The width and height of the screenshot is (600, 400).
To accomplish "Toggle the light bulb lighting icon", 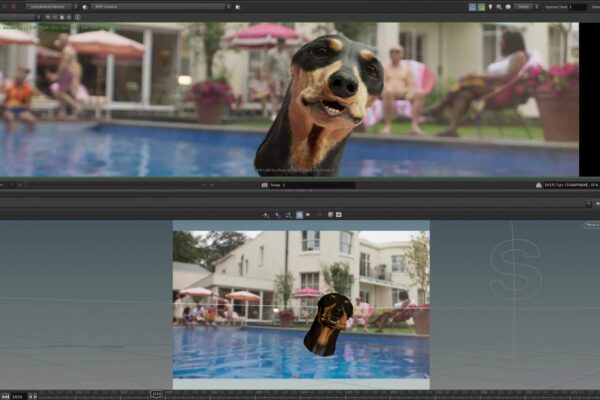I will tap(490, 7).
